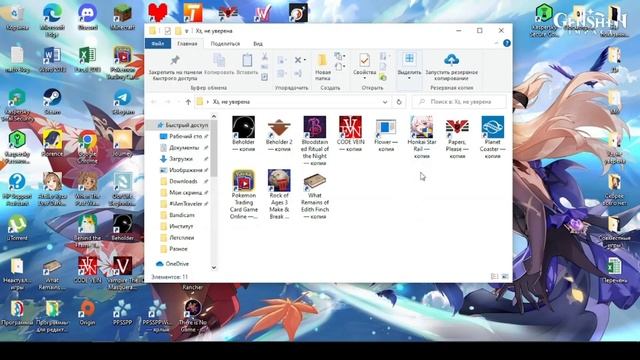The image size is (640, 360).
Task: Select the Florence desktop shortcut
Action: click(52, 144)
